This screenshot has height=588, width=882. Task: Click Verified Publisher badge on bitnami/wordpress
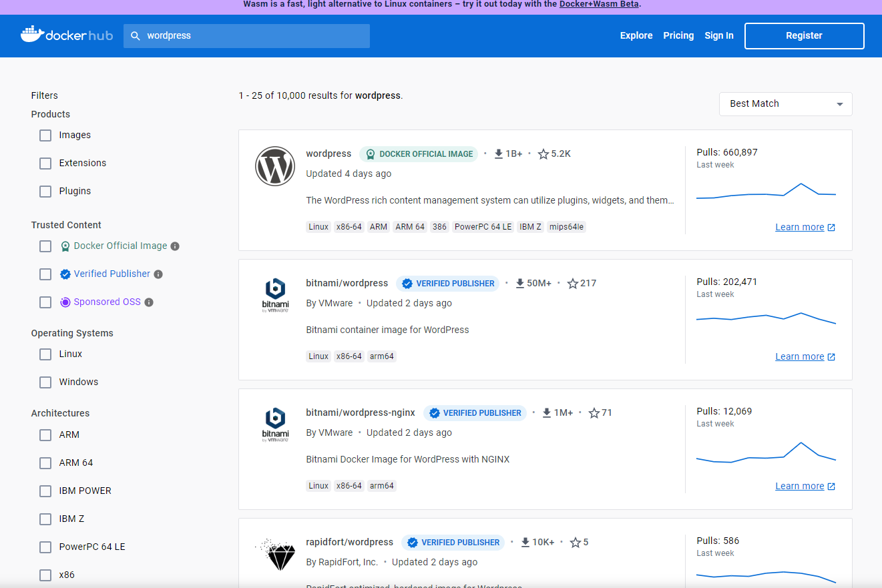tap(447, 284)
